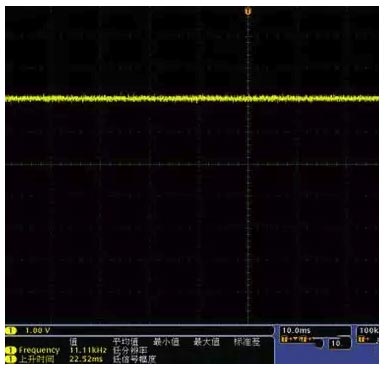Open the 100k sample rate readout
Screen dimensions: 385x369
(x=368, y=331)
